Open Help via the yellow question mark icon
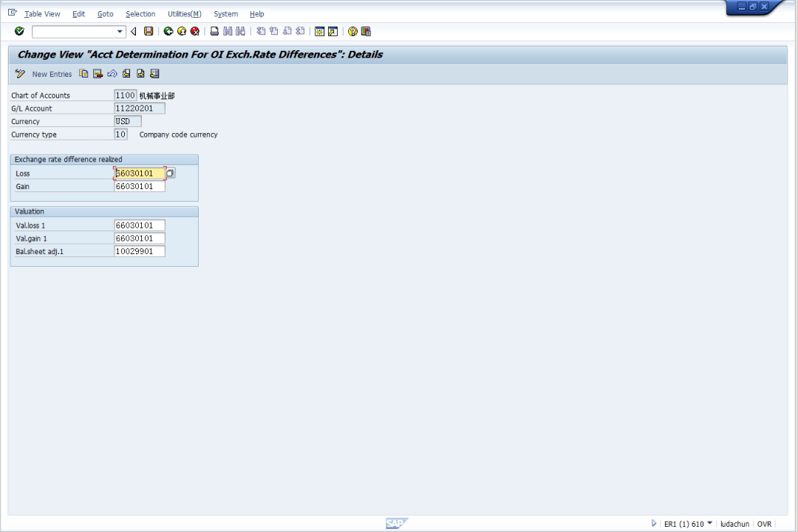 [352, 31]
